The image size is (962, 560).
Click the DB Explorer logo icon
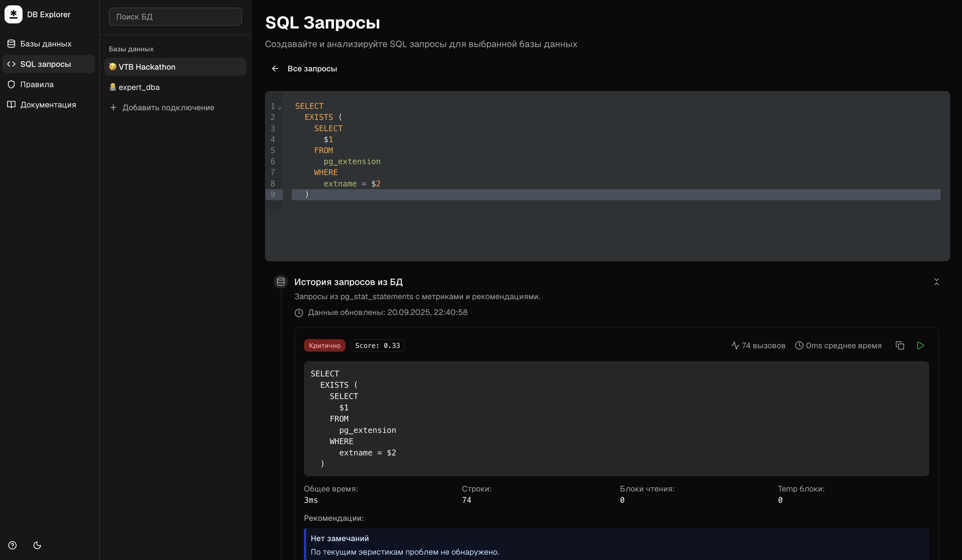coord(13,14)
